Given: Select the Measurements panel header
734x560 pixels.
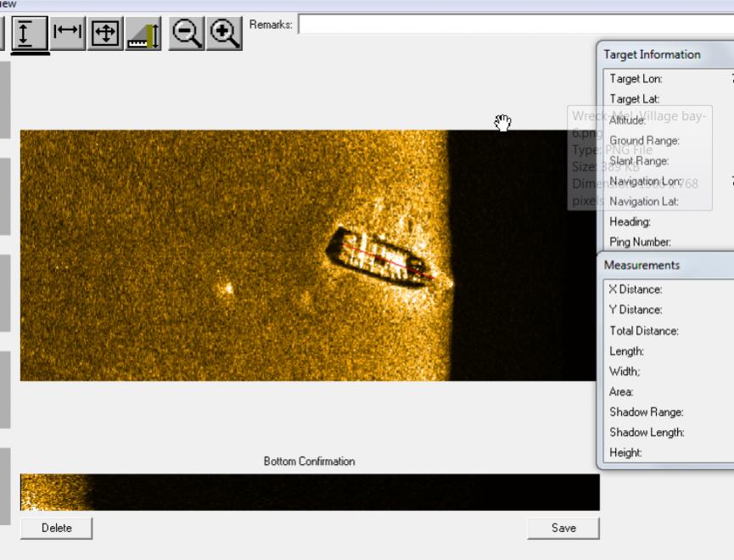Looking at the screenshot, I should 642,265.
